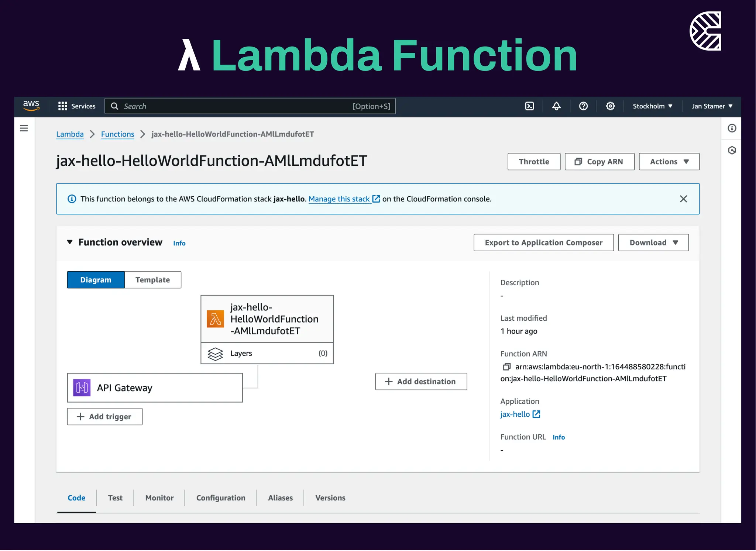Select the Diagram view toggle
Screen dimensions: 756x551
96,280
